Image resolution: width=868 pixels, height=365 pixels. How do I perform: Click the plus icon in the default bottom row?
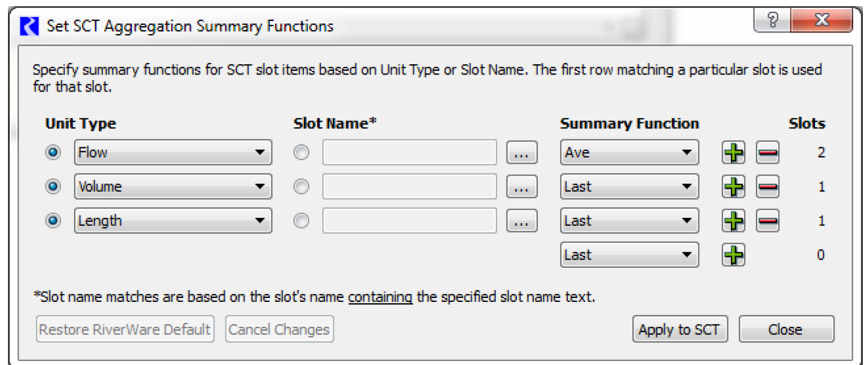[x=734, y=255]
